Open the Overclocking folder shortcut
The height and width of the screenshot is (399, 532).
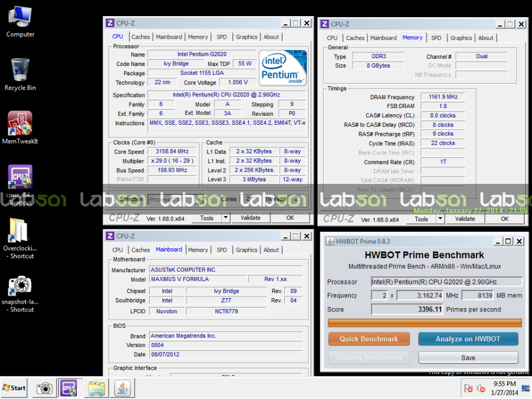coord(20,238)
